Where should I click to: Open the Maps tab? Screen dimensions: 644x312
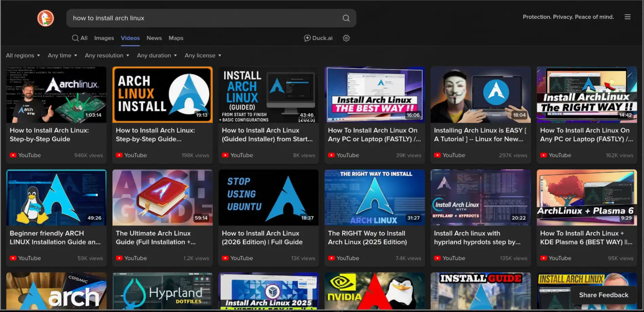coord(176,38)
